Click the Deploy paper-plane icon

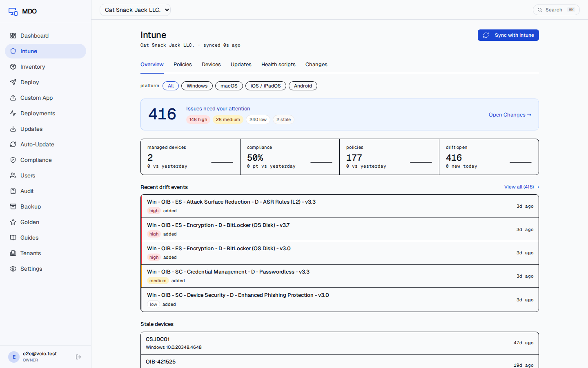coord(13,82)
